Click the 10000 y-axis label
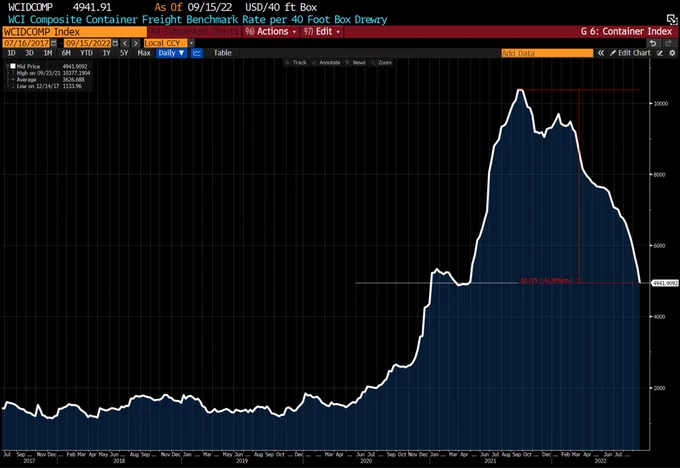This screenshot has width=680, height=468. tap(661, 104)
